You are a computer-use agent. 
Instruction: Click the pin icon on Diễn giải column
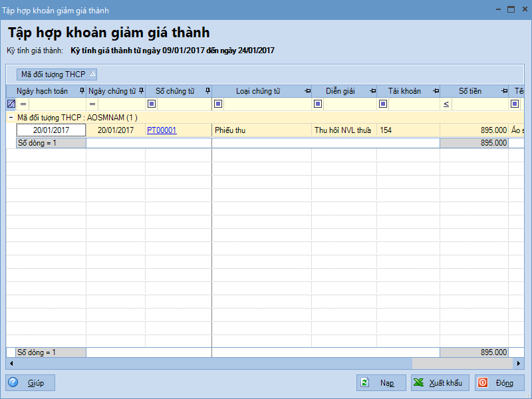click(372, 91)
